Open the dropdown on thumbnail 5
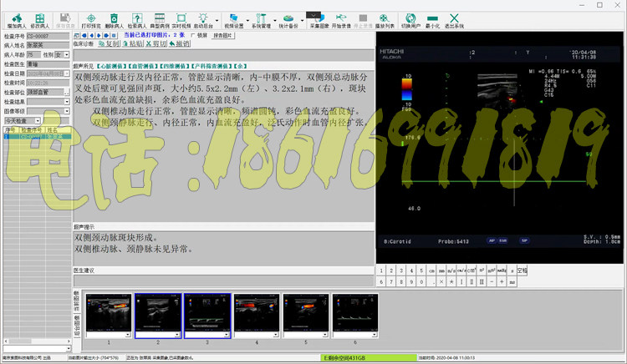The height and width of the screenshot is (364, 627). coord(325,335)
